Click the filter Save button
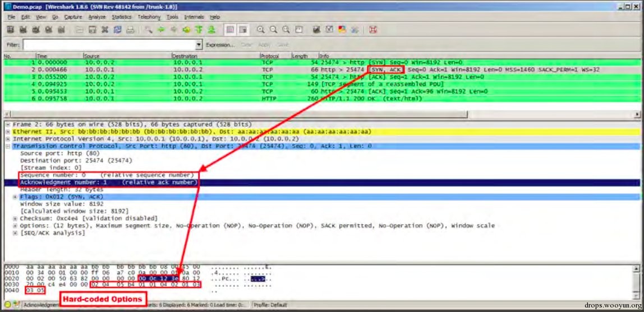 (283, 45)
